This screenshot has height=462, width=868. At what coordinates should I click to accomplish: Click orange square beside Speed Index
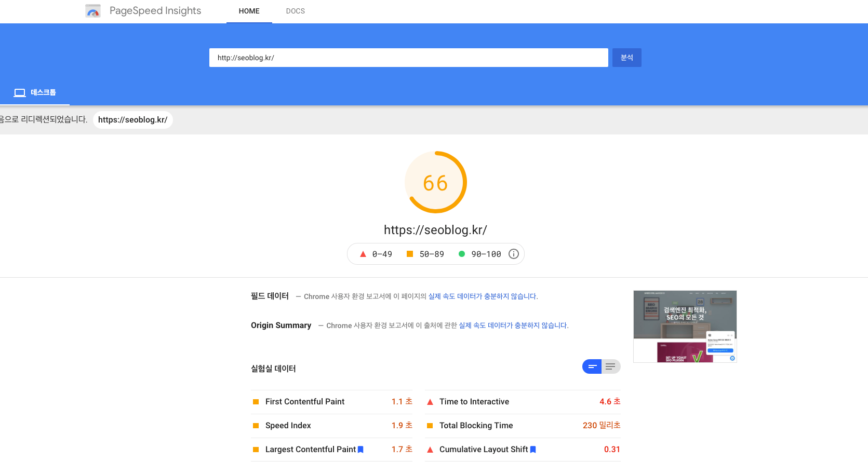(x=256, y=426)
